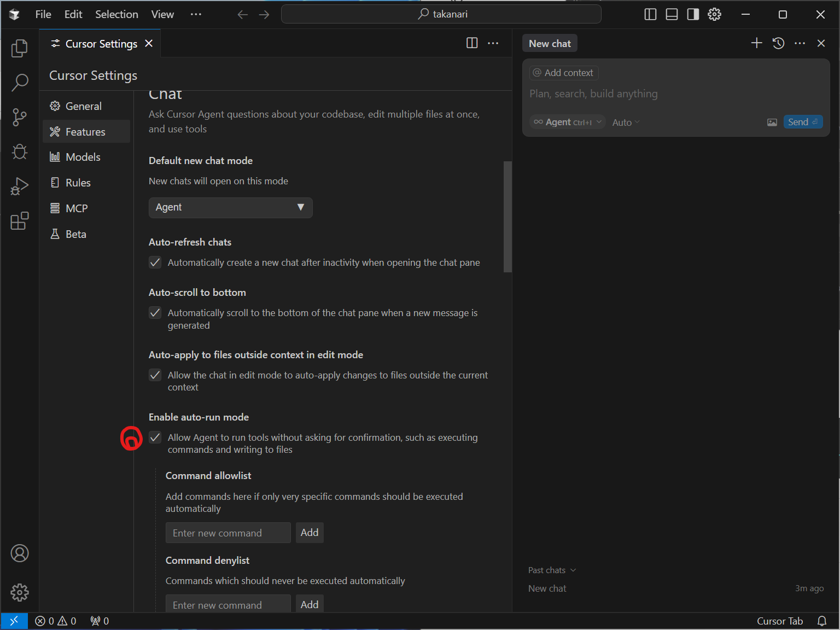Go forward with the right arrow

[x=264, y=14]
